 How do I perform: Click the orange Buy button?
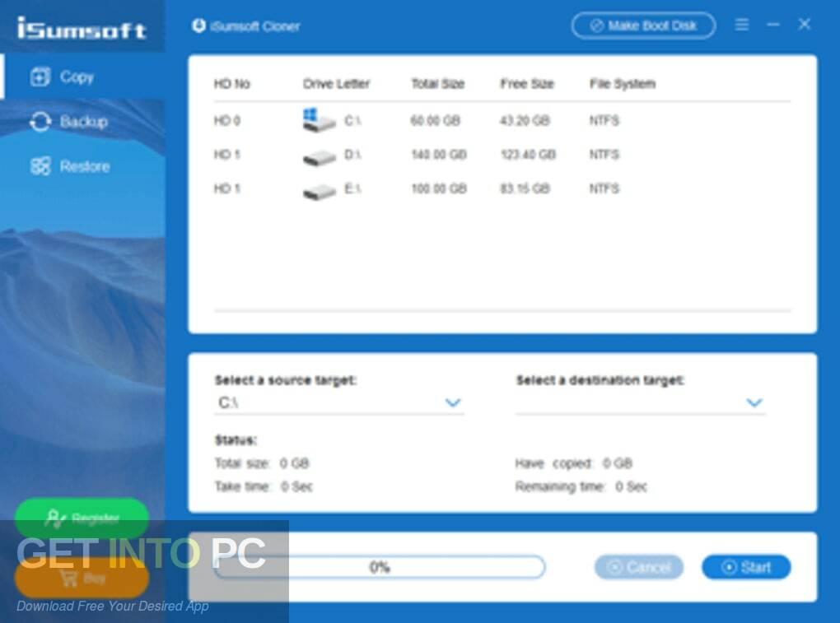coord(82,578)
